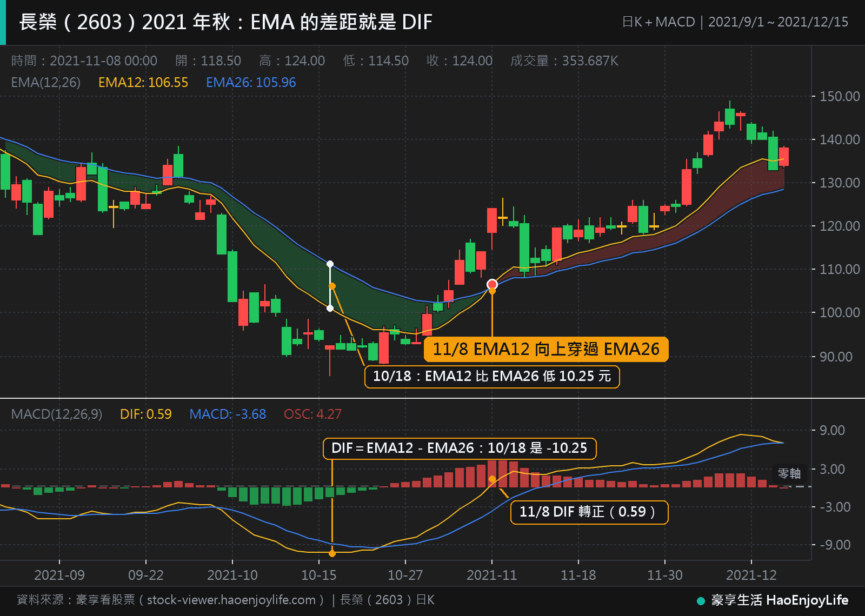Click the -9.00 MACD axis label
This screenshot has width=865, height=616.
coord(835,545)
